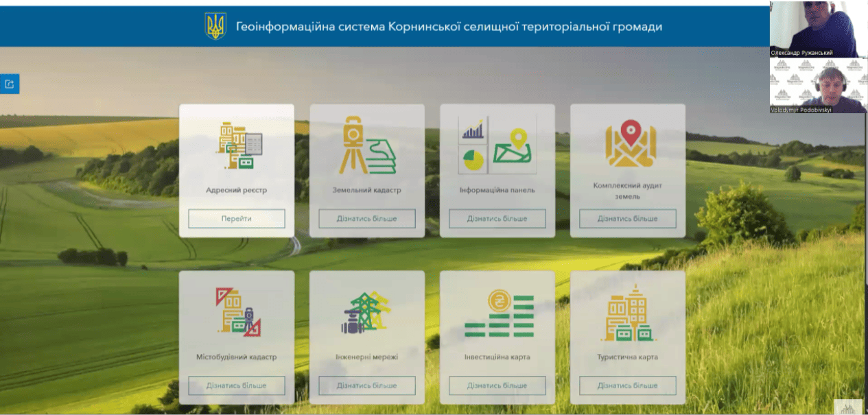Click Дізнатись більше under Земельний кадастр
Image resolution: width=868 pixels, height=415 pixels.
click(x=367, y=219)
